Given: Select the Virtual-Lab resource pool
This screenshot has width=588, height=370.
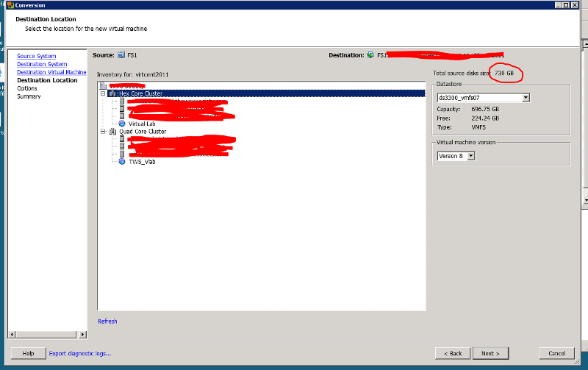Looking at the screenshot, I should click(x=142, y=124).
